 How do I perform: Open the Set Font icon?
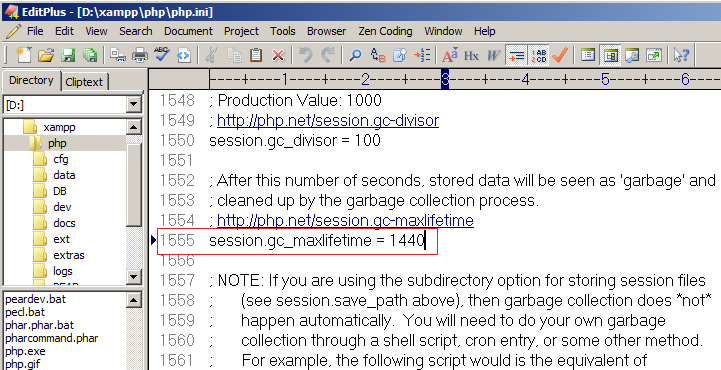point(449,56)
